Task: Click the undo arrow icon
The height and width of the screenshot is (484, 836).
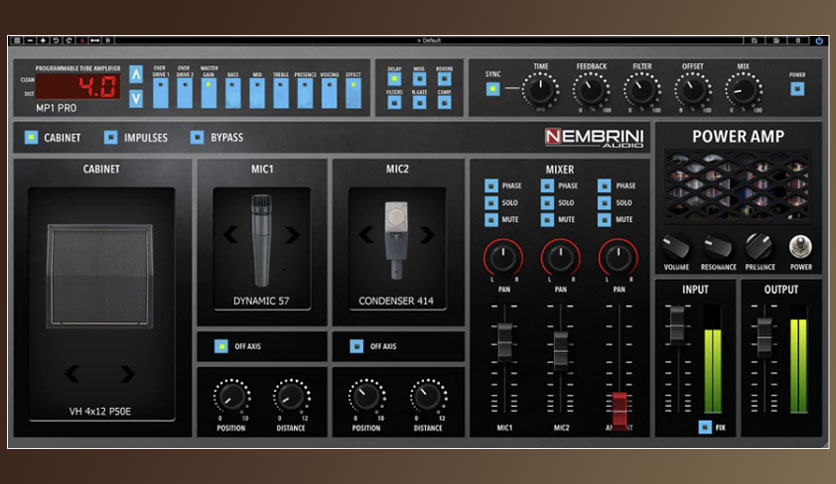Action: pyautogui.click(x=55, y=41)
